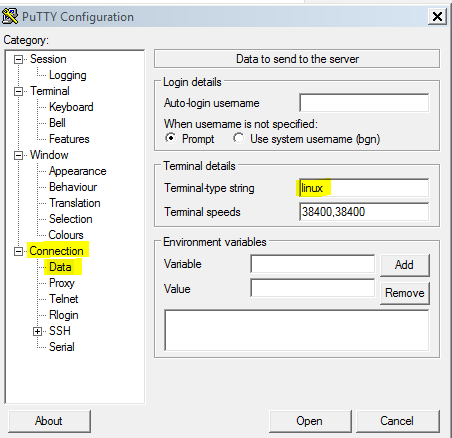The width and height of the screenshot is (452, 438).
Task: Click the environment Variable field
Action: [x=312, y=264]
